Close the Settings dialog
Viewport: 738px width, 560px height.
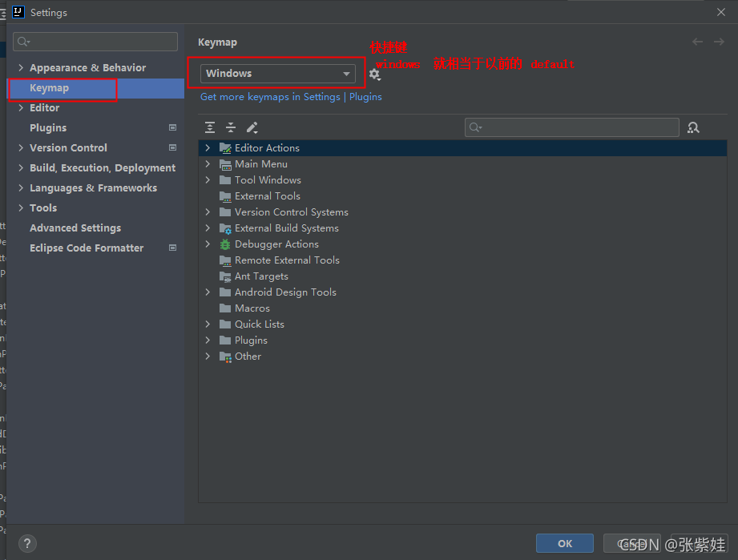pos(721,12)
